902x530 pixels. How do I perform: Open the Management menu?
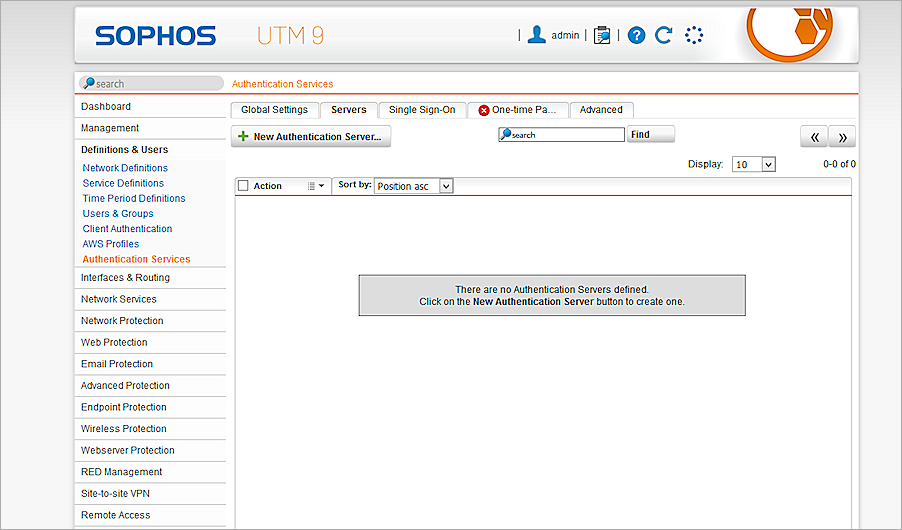150,128
